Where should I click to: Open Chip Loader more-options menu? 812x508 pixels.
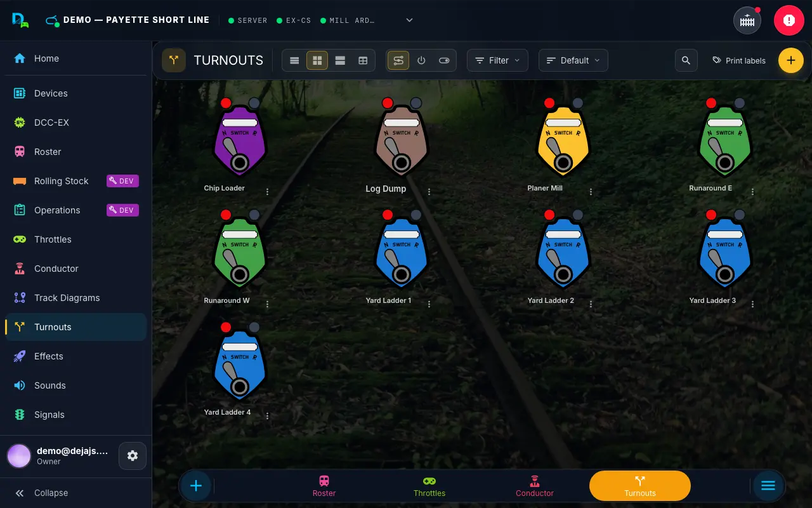268,192
